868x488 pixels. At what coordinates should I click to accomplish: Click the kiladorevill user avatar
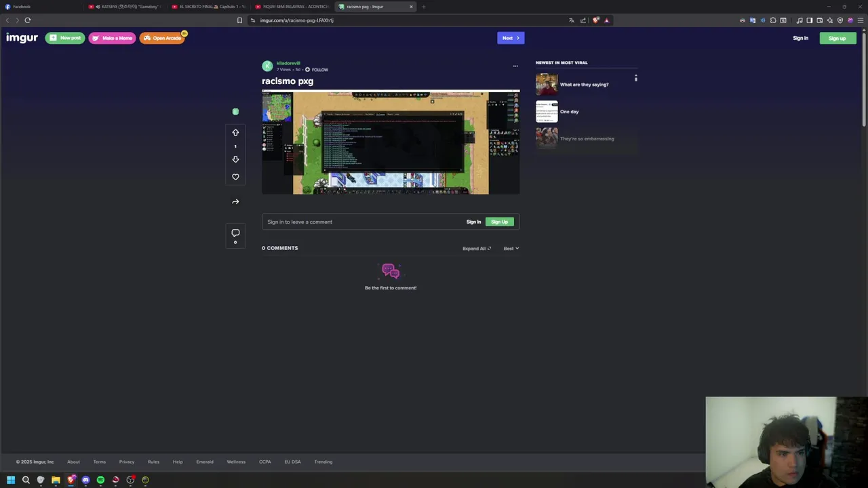[267, 66]
